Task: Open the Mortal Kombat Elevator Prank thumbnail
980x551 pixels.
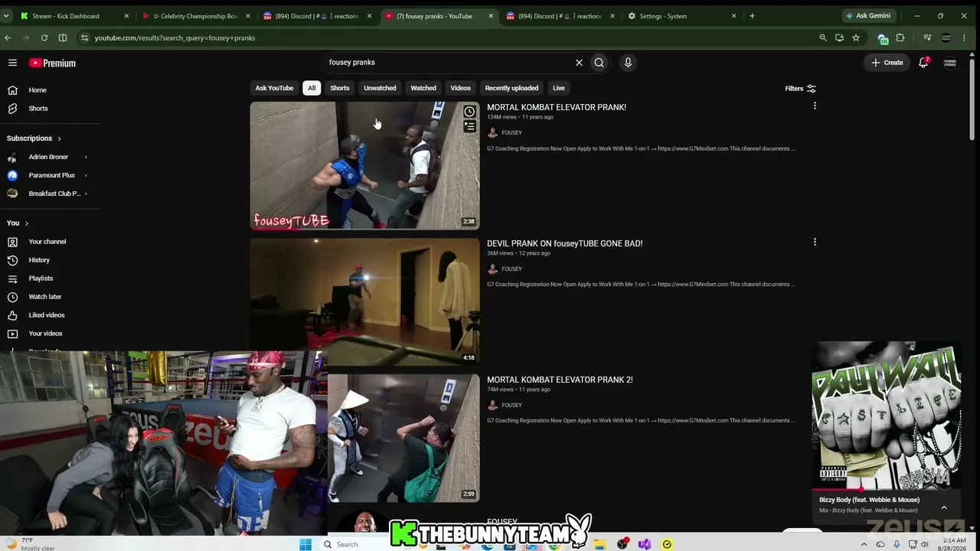Action: pos(364,165)
